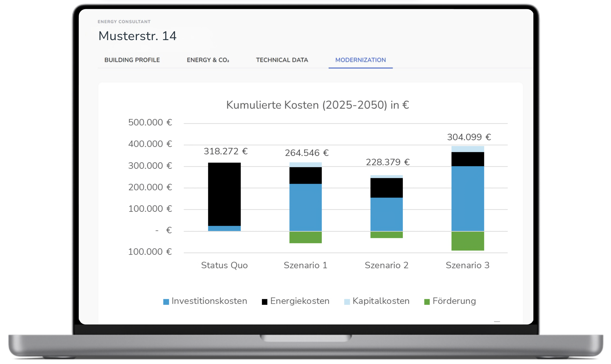The height and width of the screenshot is (364, 611).
Task: Click Szenario 2 black energy bar segment
Action: [x=386, y=187]
